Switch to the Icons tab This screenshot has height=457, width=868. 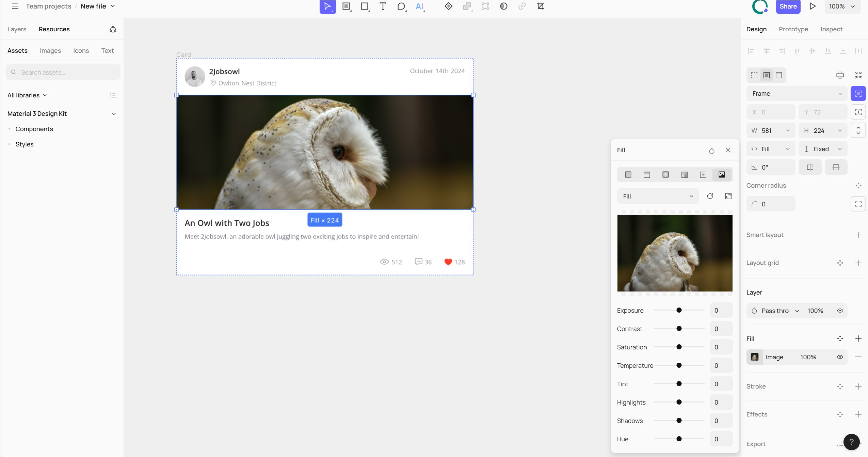click(81, 50)
